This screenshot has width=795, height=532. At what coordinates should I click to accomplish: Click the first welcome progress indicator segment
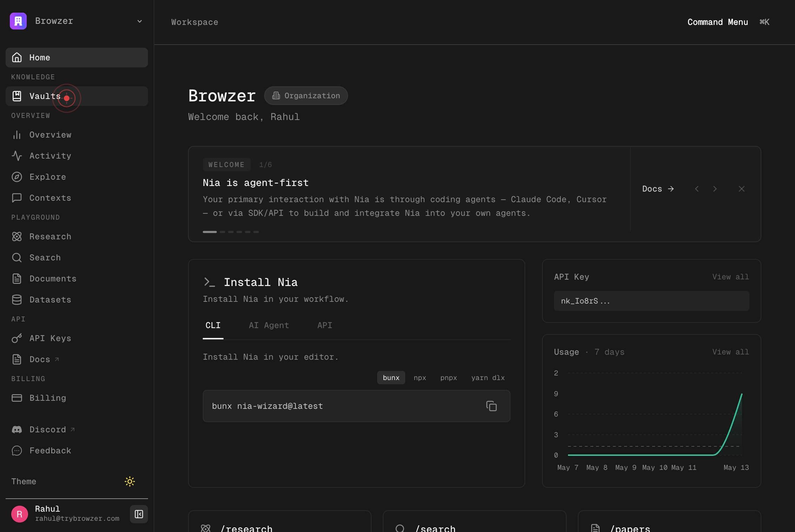(x=210, y=232)
